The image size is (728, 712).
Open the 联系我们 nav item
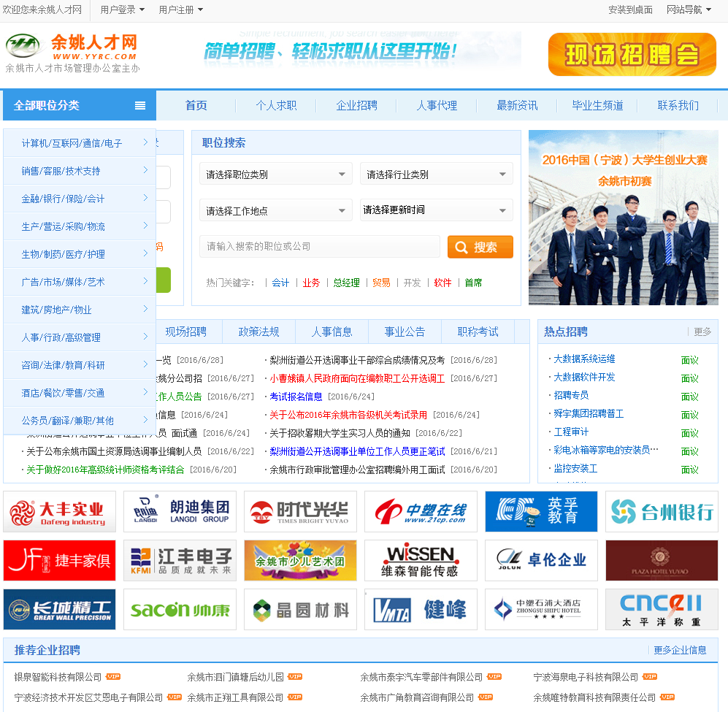[x=678, y=105]
